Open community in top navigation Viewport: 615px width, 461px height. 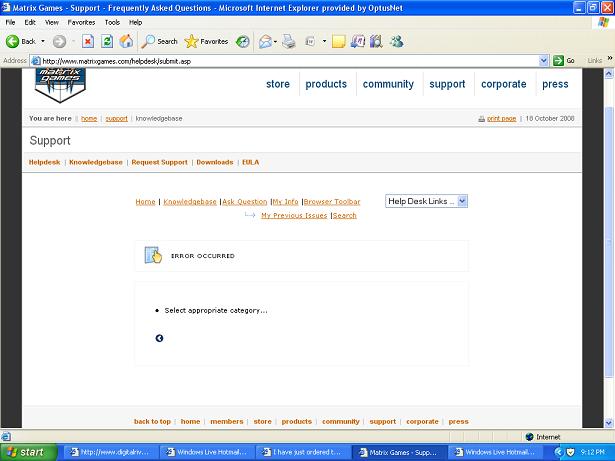click(x=388, y=84)
